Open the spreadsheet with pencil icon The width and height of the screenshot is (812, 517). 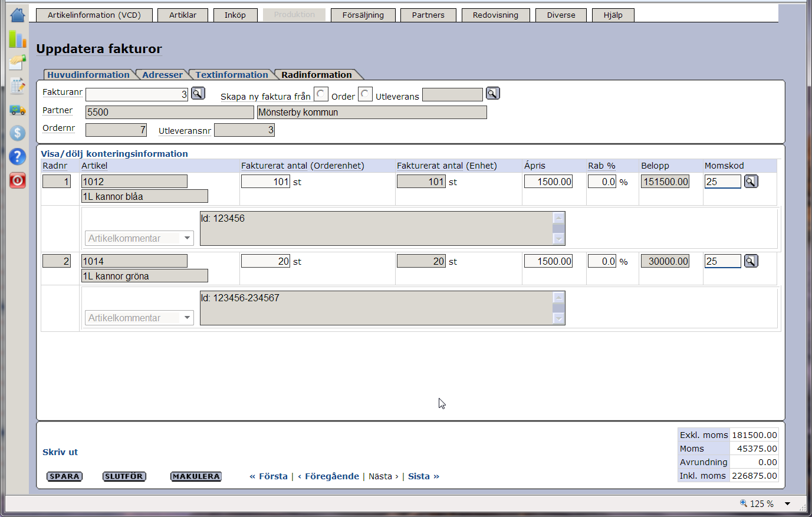coord(18,86)
